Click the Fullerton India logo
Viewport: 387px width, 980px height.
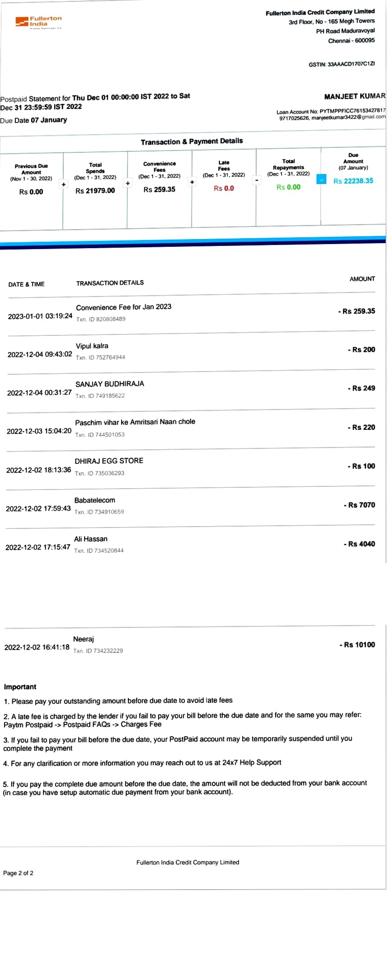click(38, 21)
